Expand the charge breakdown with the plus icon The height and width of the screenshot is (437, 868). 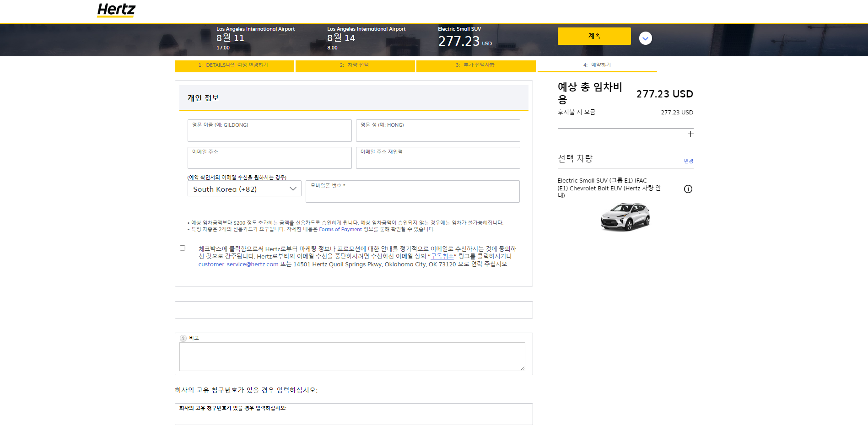coord(690,134)
